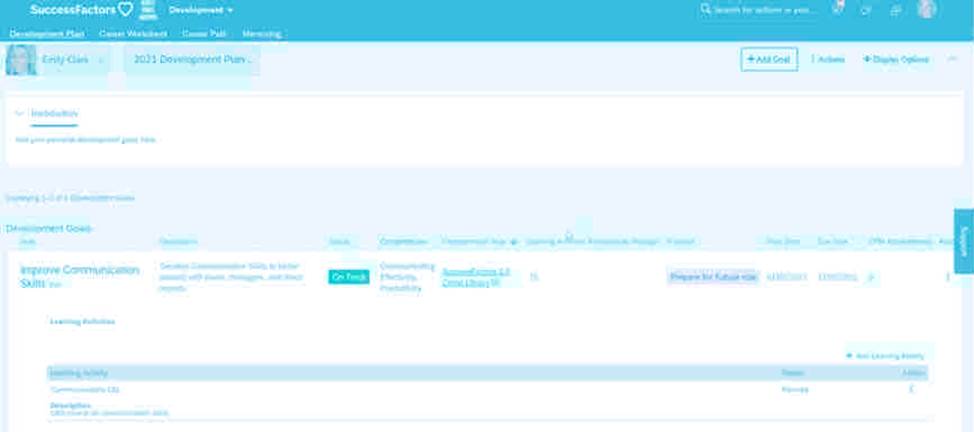Open the Development module dropdown

pos(201,10)
